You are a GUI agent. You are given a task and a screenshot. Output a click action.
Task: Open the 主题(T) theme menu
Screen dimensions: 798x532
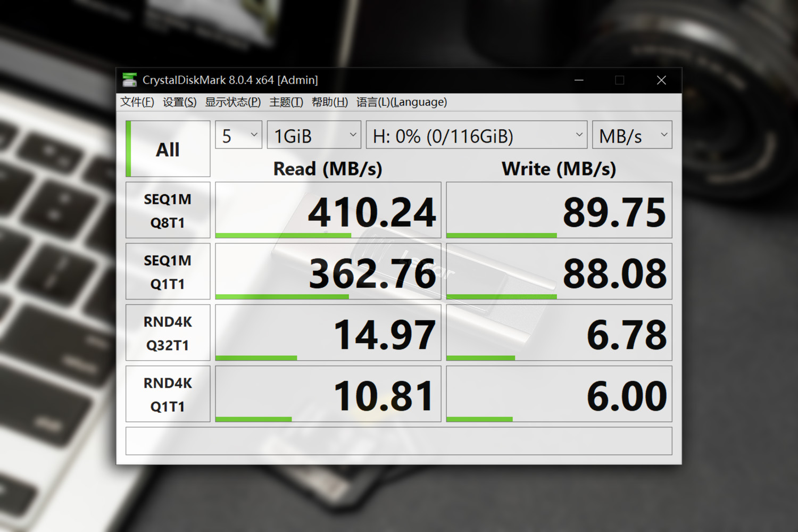click(285, 102)
